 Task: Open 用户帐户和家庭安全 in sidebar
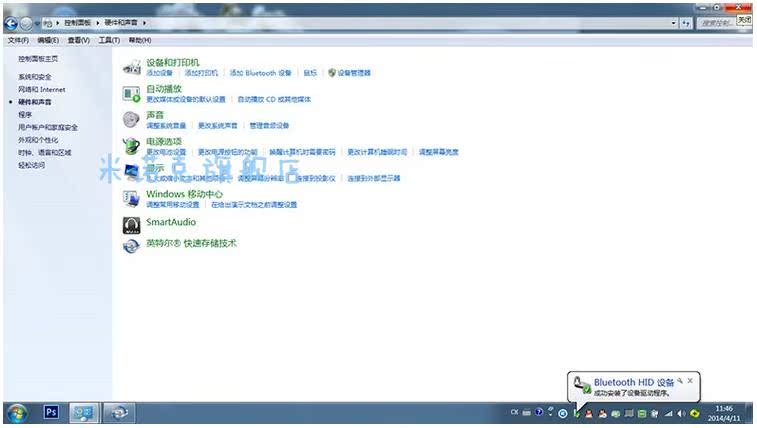coord(48,127)
